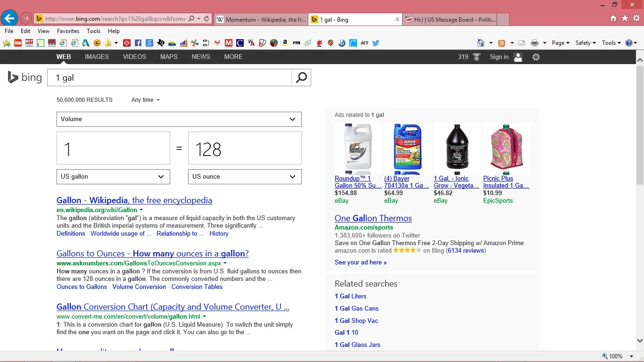The width and height of the screenshot is (644, 362).
Task: Switch to the Momentum - Wikipedia tab
Action: (261, 19)
